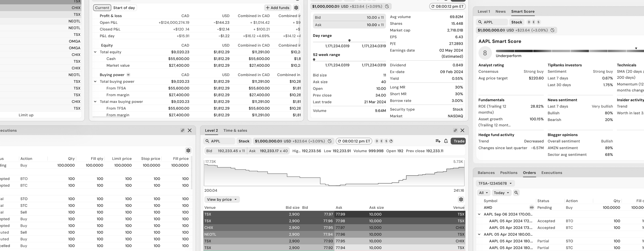Switch to the Positions tab

pyautogui.click(x=509, y=173)
